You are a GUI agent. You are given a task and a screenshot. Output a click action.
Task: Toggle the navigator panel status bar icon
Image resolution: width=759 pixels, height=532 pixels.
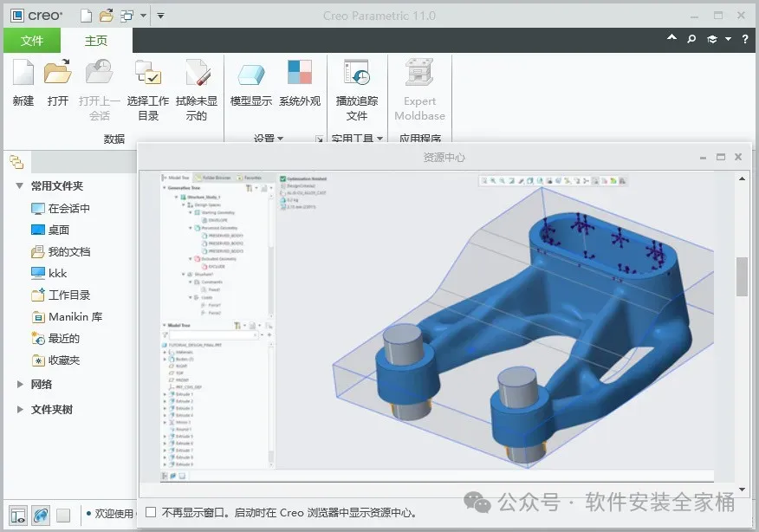pos(18,516)
